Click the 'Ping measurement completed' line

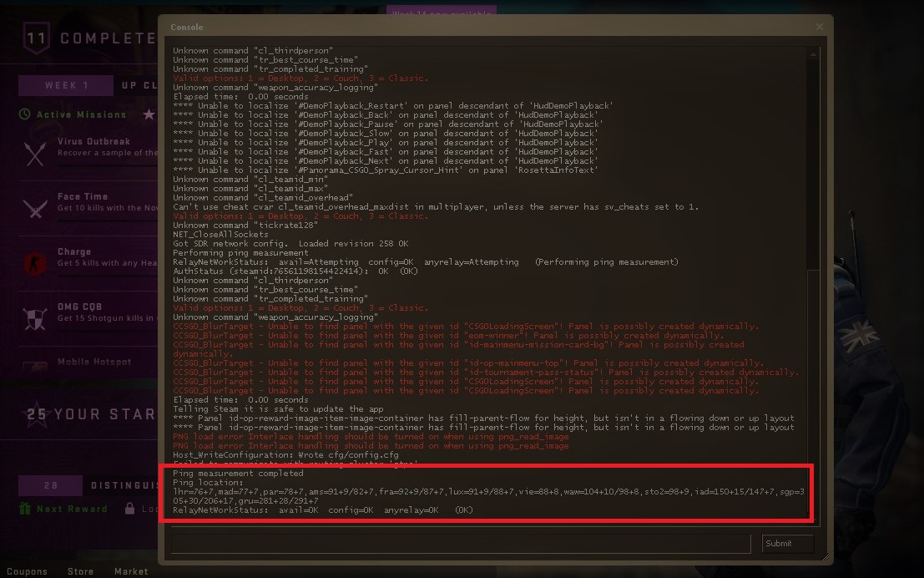[x=238, y=473]
